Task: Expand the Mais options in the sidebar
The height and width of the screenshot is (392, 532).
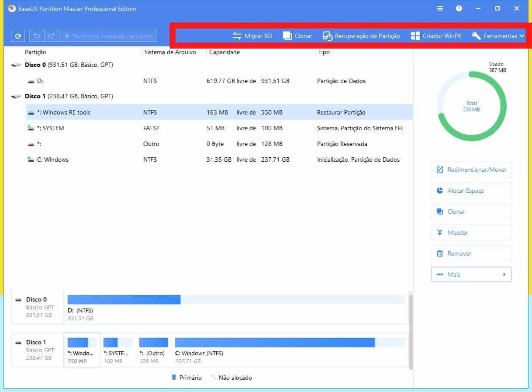Action: pyautogui.click(x=471, y=274)
